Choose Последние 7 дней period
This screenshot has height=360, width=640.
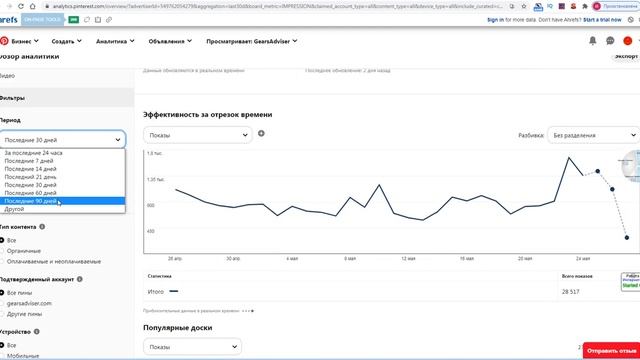point(62,161)
